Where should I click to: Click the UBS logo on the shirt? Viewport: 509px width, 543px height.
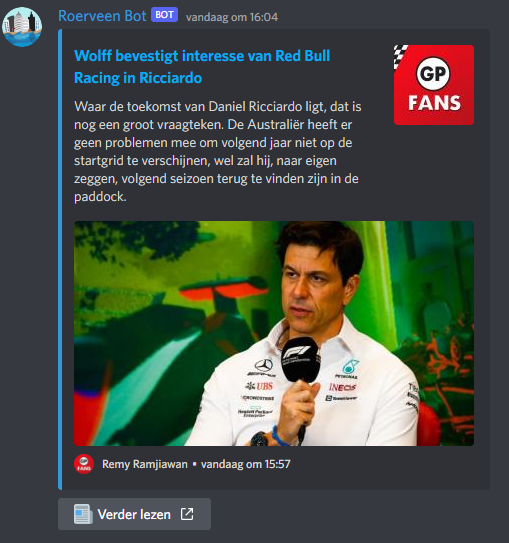click(x=259, y=386)
